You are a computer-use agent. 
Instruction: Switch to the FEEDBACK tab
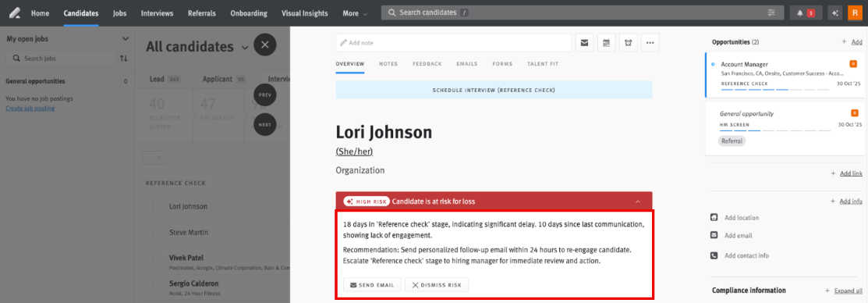(427, 64)
